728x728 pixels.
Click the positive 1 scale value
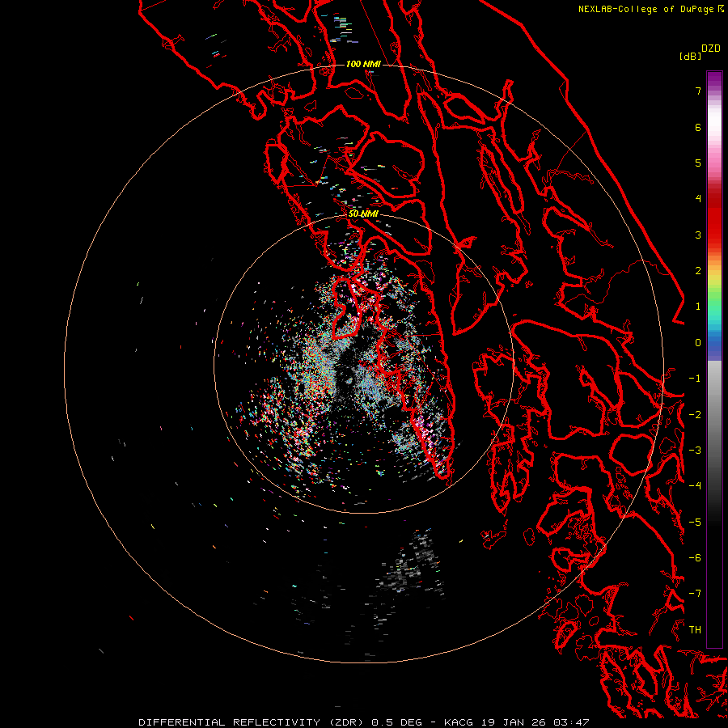698,307
